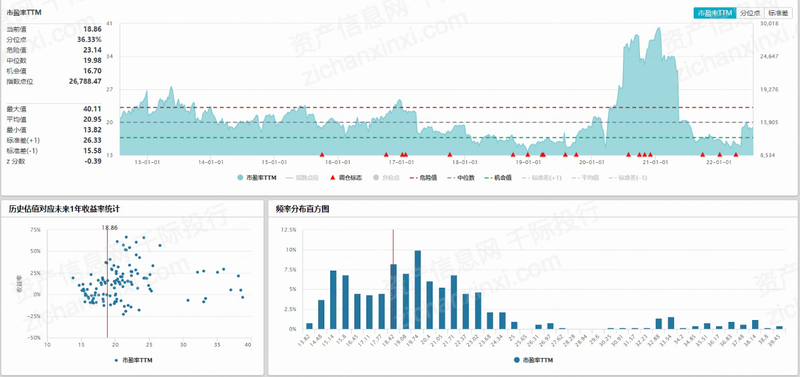Click the last red triangle marker after 22-01-01

coord(736,154)
